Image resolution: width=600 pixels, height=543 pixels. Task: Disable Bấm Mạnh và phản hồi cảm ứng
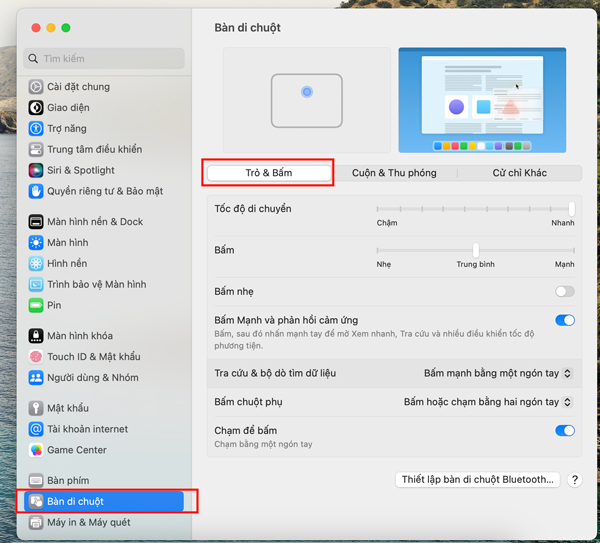tap(565, 320)
